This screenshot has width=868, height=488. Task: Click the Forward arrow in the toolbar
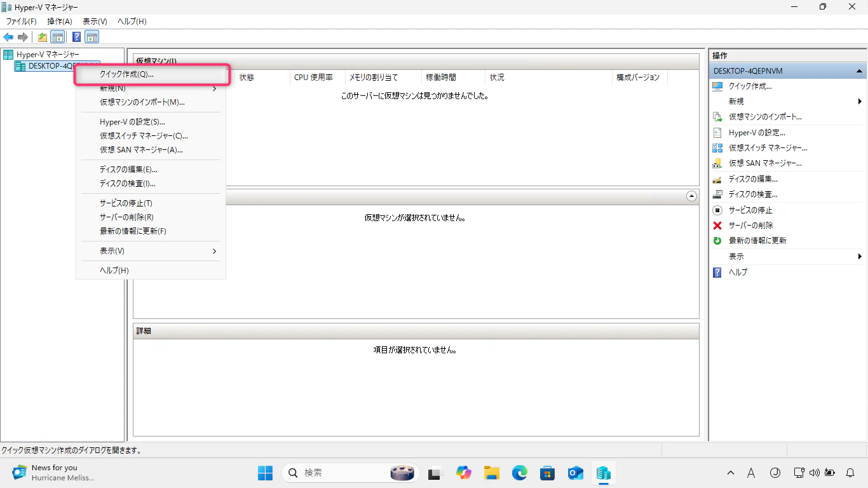[x=23, y=37]
